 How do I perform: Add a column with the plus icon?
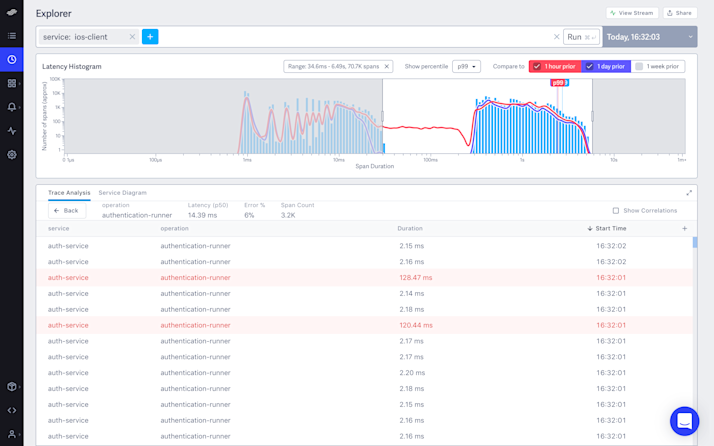click(684, 229)
